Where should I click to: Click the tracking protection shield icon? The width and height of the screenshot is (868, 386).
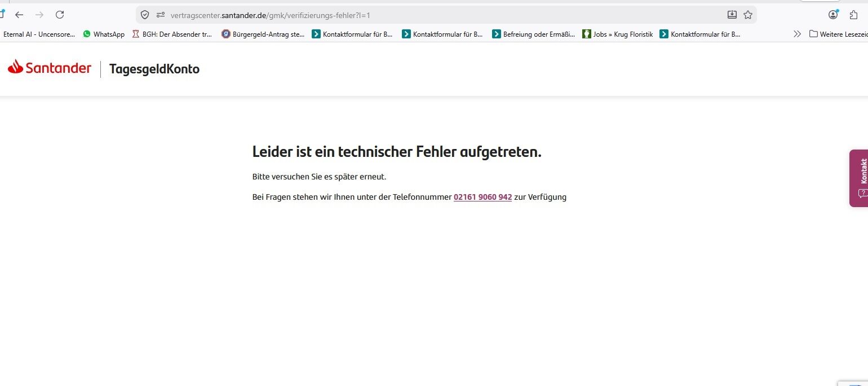click(145, 15)
